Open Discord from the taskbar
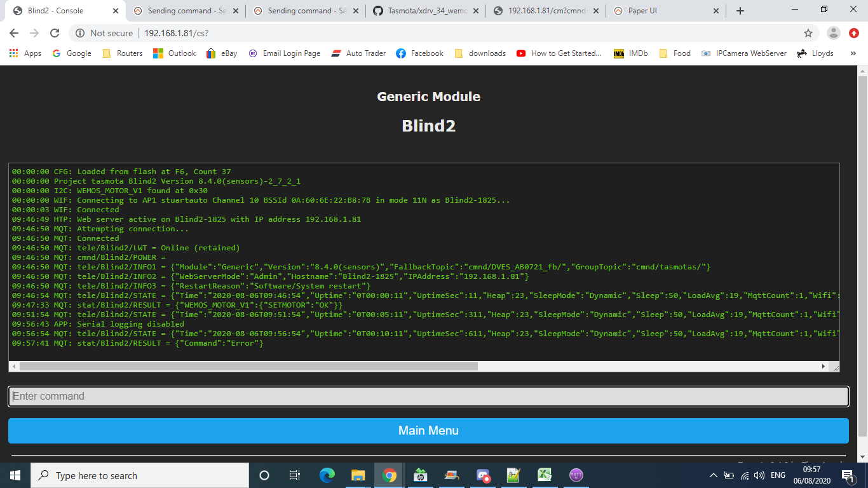The height and width of the screenshot is (488, 868). point(483,475)
